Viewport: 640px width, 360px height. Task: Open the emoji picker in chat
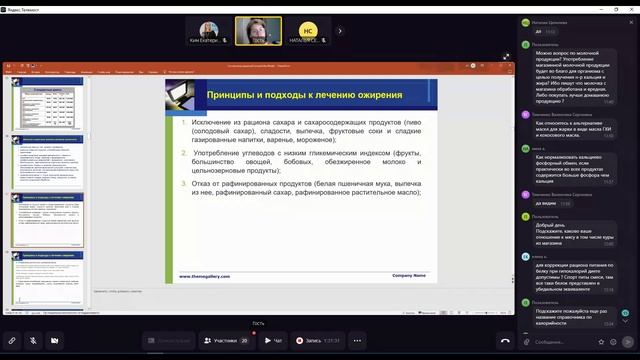(613, 342)
